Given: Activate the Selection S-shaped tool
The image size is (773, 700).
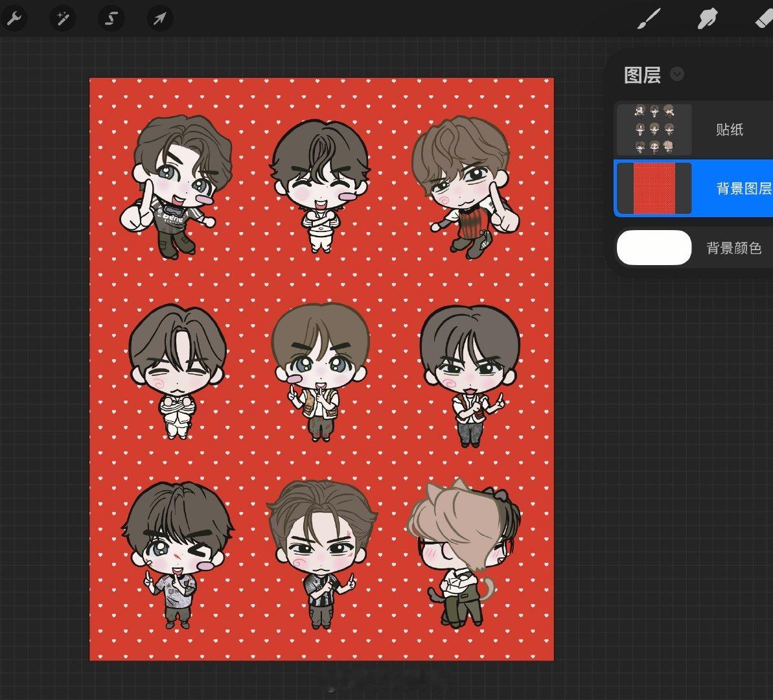Looking at the screenshot, I should 111,19.
